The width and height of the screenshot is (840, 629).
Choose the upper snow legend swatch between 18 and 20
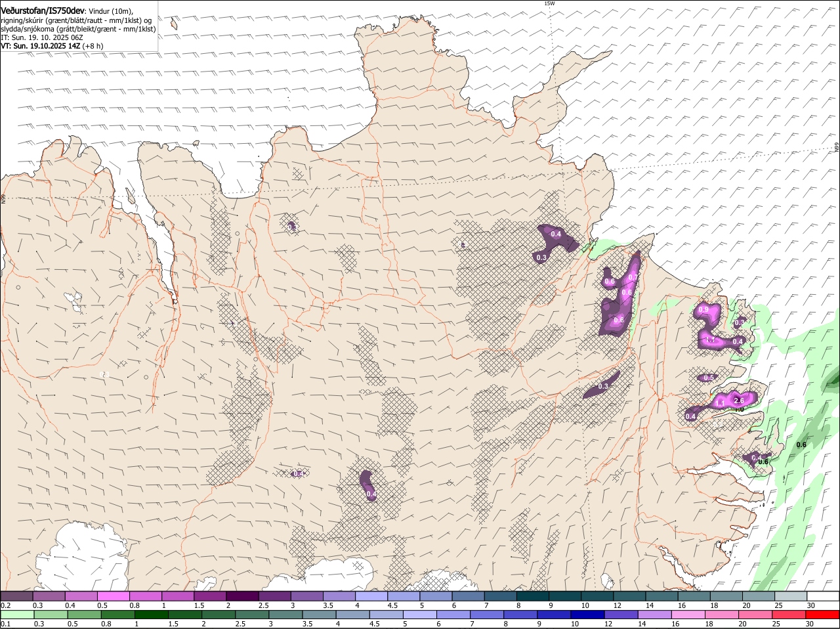(726, 596)
